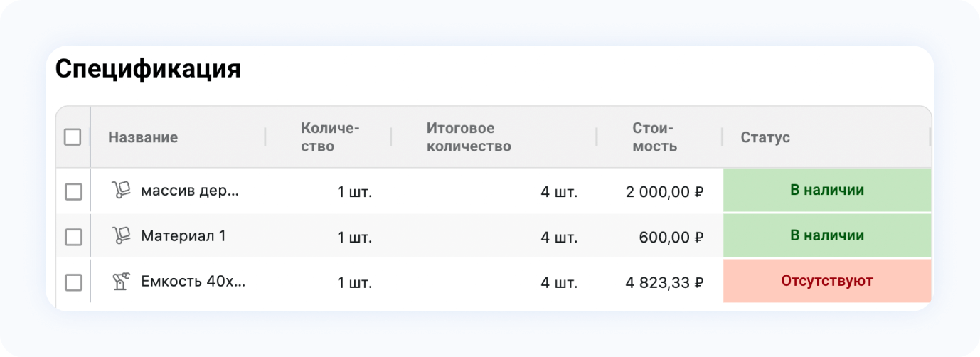Click the hand truck icon beside массив дер…
Viewport: 980px width, 357px height.
click(122, 191)
